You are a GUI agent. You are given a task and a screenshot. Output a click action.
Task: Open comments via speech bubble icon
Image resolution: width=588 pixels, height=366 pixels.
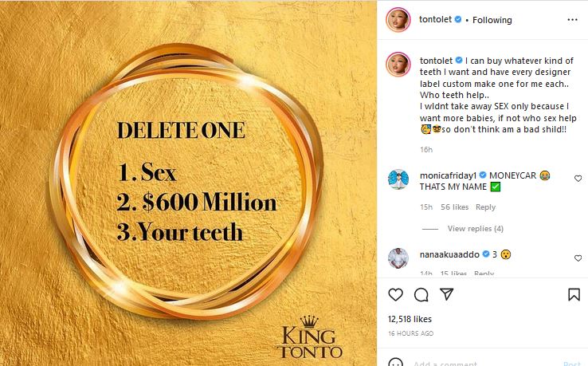coord(421,295)
